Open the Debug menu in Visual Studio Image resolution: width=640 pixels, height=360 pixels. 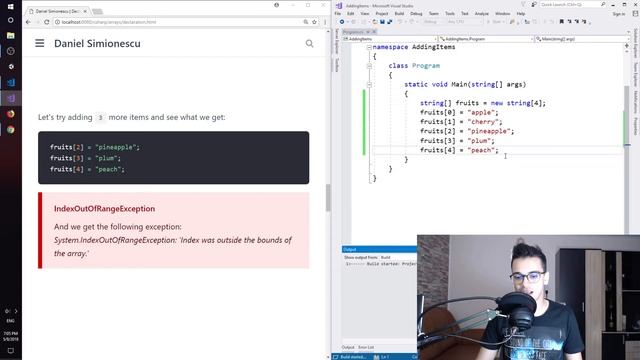click(x=416, y=13)
